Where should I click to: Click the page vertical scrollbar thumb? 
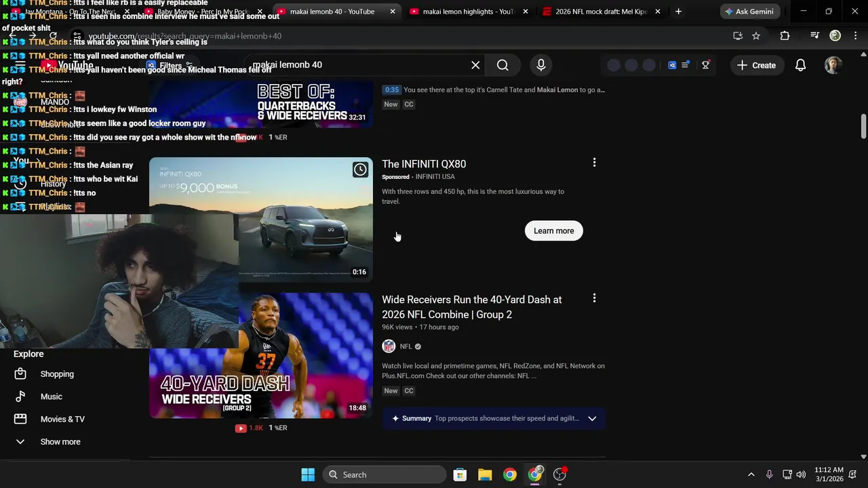tap(863, 126)
